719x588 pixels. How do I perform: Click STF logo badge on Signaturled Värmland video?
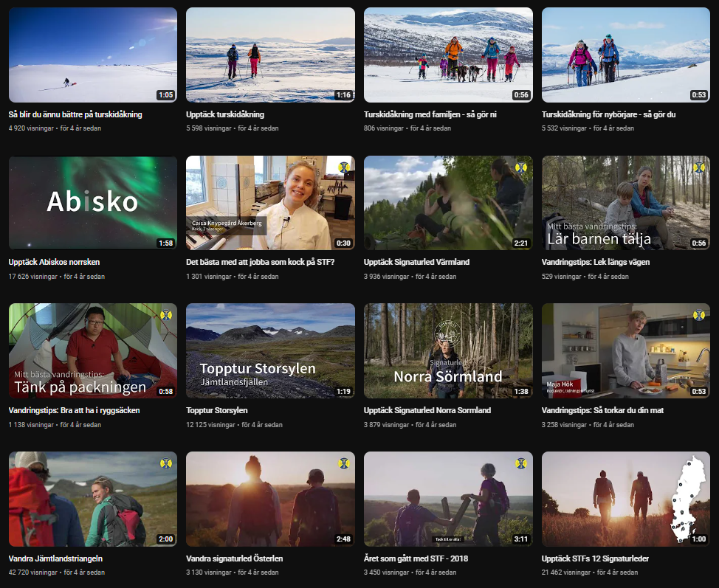[521, 167]
